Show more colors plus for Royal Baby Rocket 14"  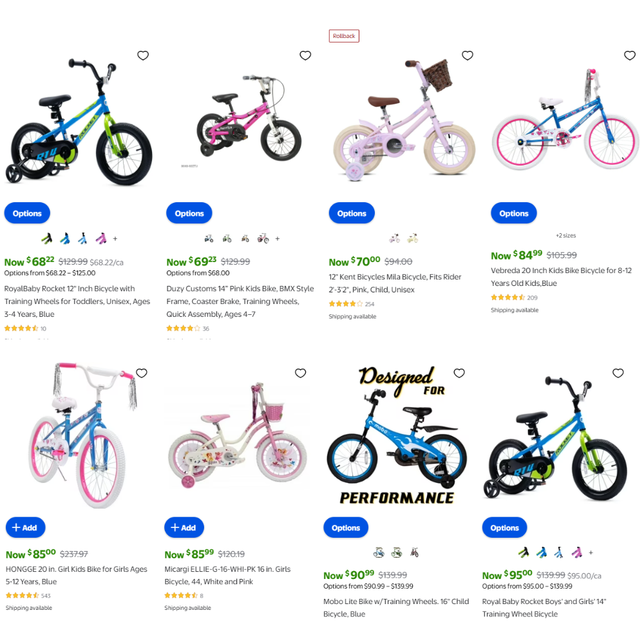point(591,553)
